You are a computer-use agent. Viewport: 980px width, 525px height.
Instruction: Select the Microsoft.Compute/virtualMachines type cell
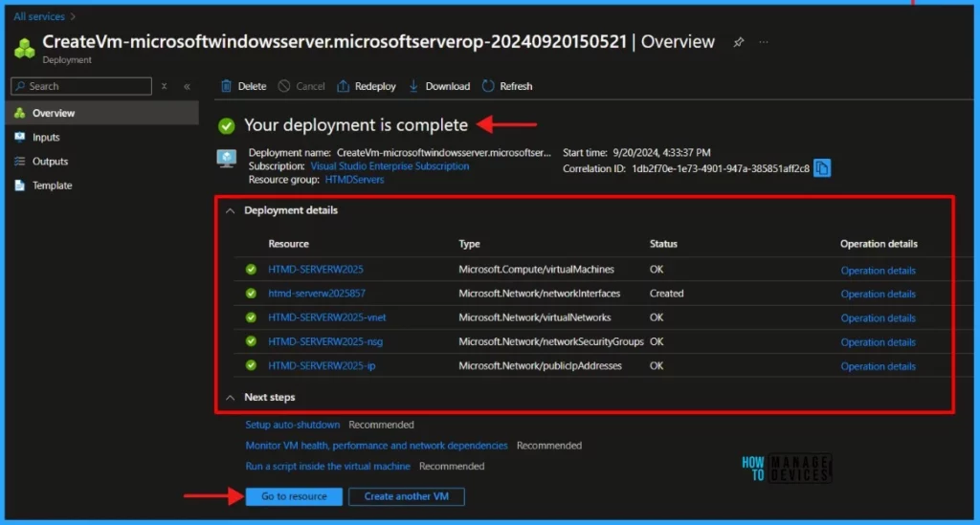[x=536, y=269]
